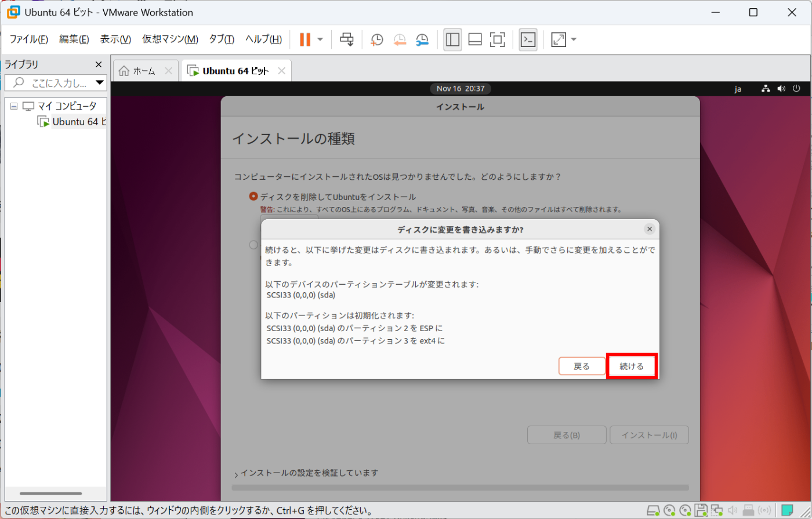This screenshot has width=812, height=519.
Task: Click the Bluetooth radio-wave icon in status bar
Action: pyautogui.click(x=764, y=511)
